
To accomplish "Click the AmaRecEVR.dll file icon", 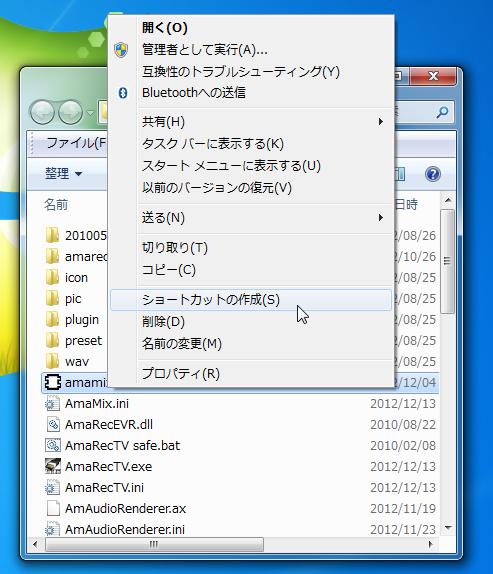I will pyautogui.click(x=53, y=424).
